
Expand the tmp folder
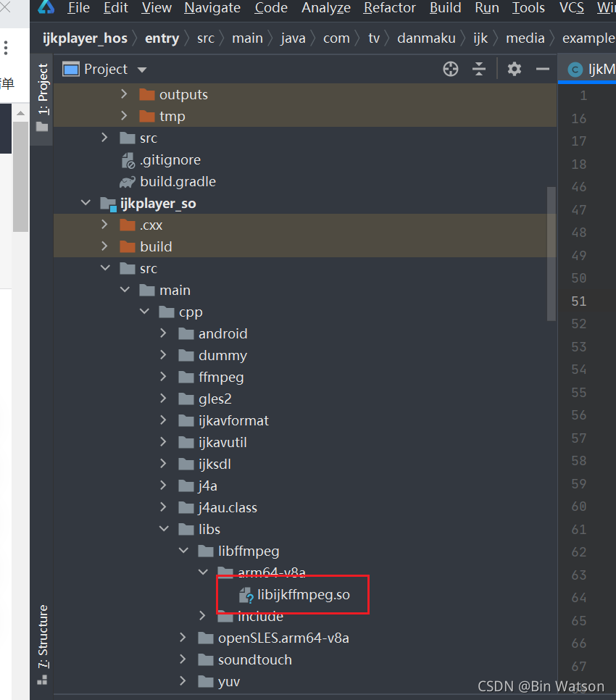click(124, 116)
